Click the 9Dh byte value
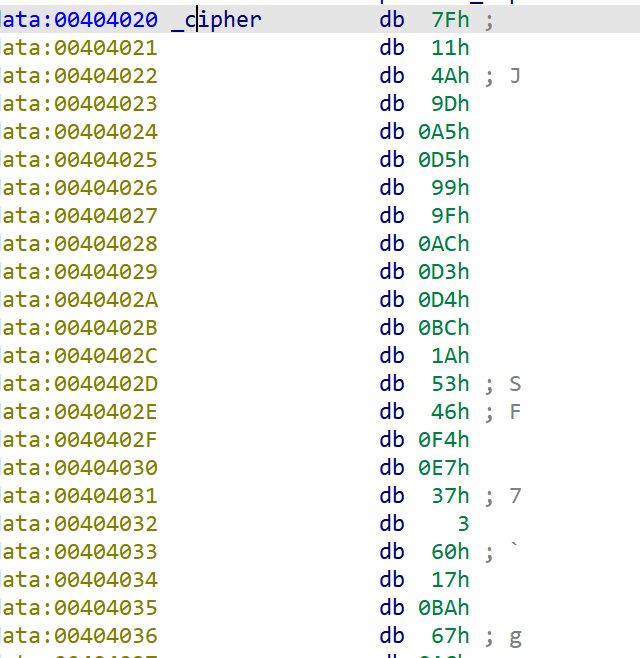Image resolution: width=640 pixels, height=658 pixels. click(x=450, y=104)
